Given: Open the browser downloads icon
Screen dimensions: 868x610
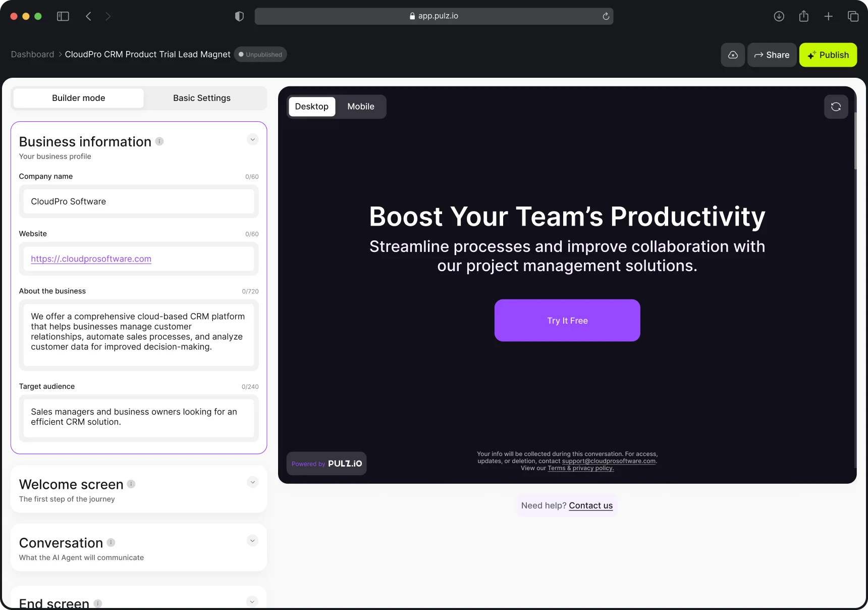Looking at the screenshot, I should coord(779,16).
